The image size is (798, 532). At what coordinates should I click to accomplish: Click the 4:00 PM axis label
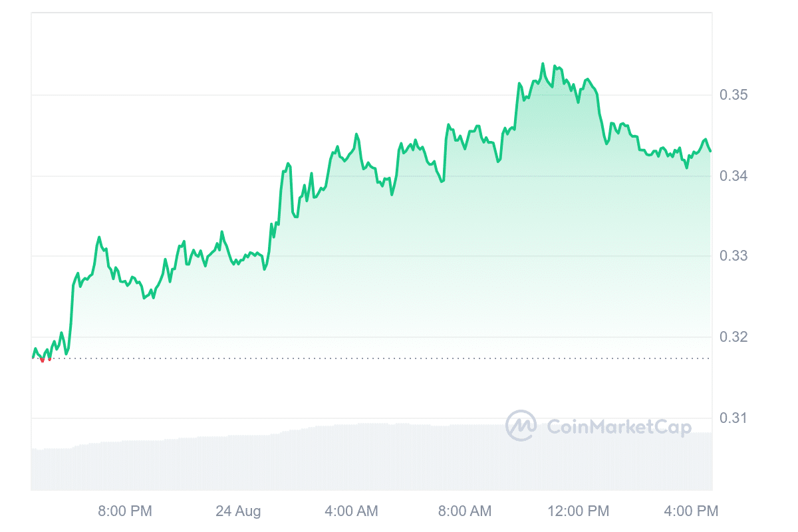tap(692, 511)
